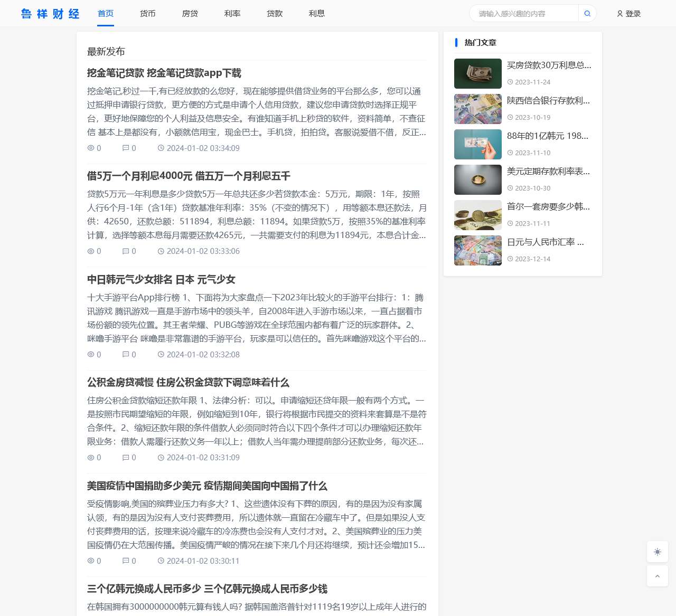The height and width of the screenshot is (616, 676).
Task: Click thumbnail of hand holding banknote
Action: pos(478,144)
